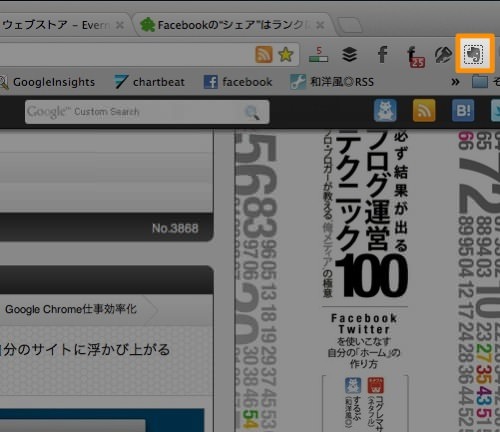Open the GoogleInsights bookmark

coord(47,82)
